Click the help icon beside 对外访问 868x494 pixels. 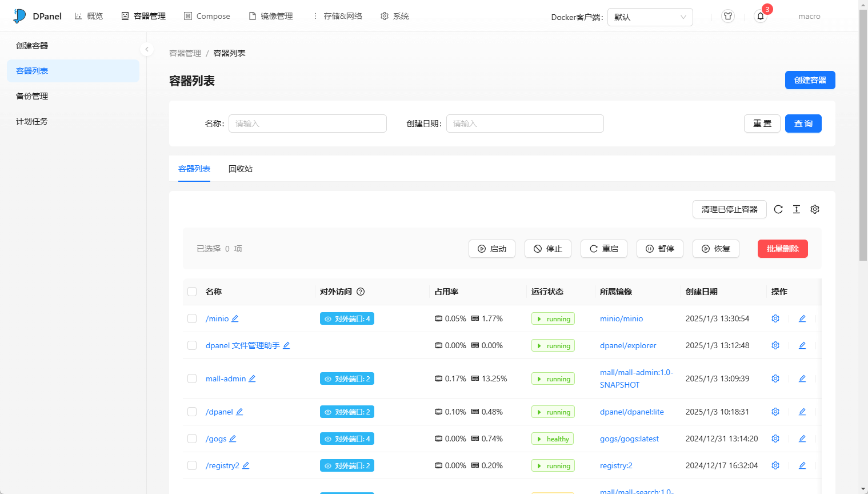361,292
